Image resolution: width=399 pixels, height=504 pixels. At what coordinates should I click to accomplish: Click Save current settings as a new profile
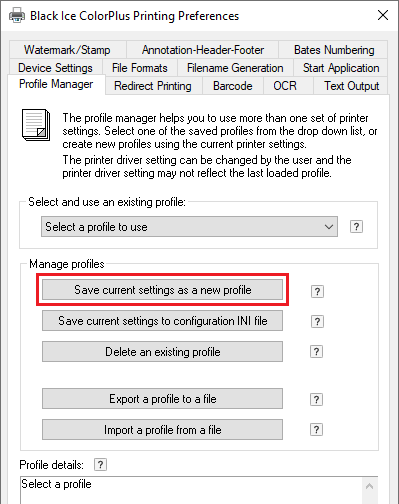(x=162, y=290)
